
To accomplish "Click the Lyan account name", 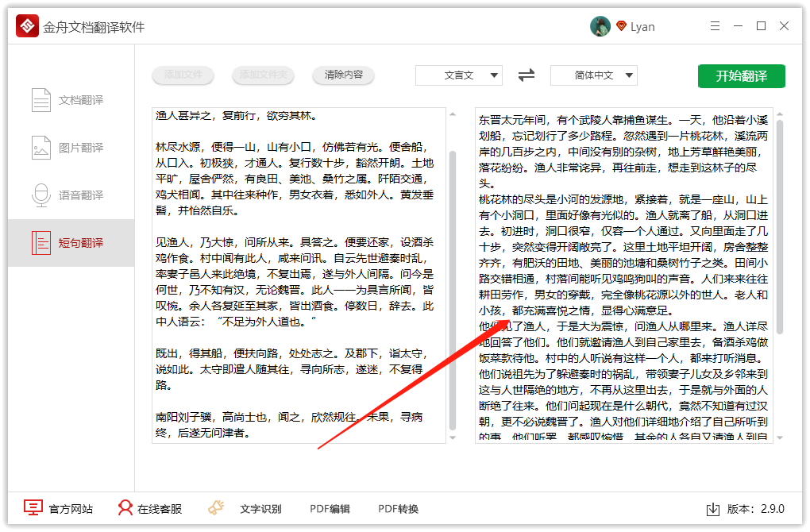I will point(643,25).
